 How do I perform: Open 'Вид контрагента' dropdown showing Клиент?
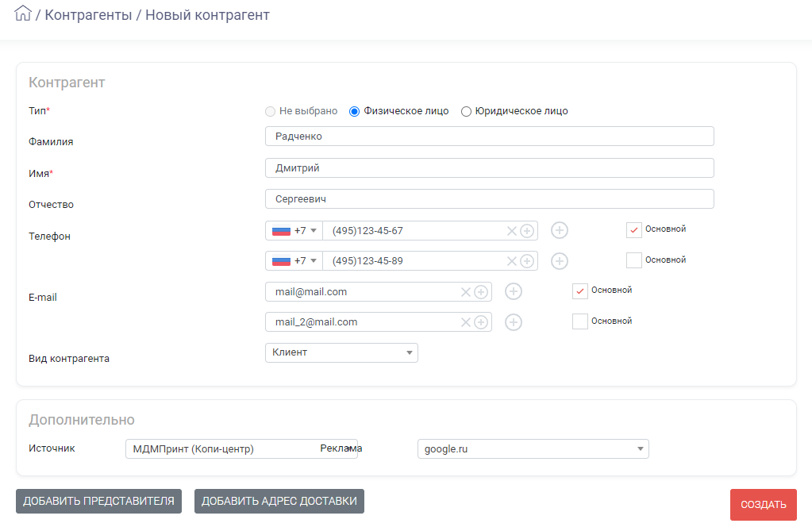click(x=341, y=352)
